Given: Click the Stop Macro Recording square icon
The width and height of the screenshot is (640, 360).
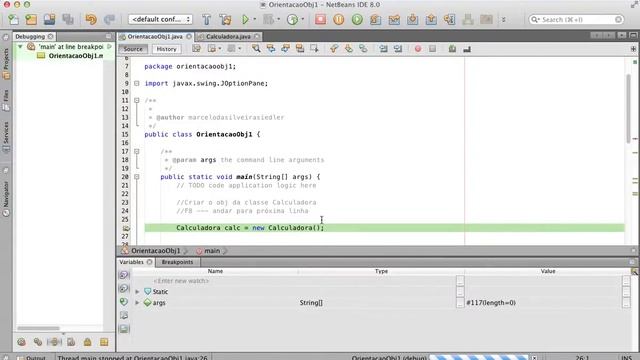Looking at the screenshot, I should pyautogui.click(x=433, y=49).
